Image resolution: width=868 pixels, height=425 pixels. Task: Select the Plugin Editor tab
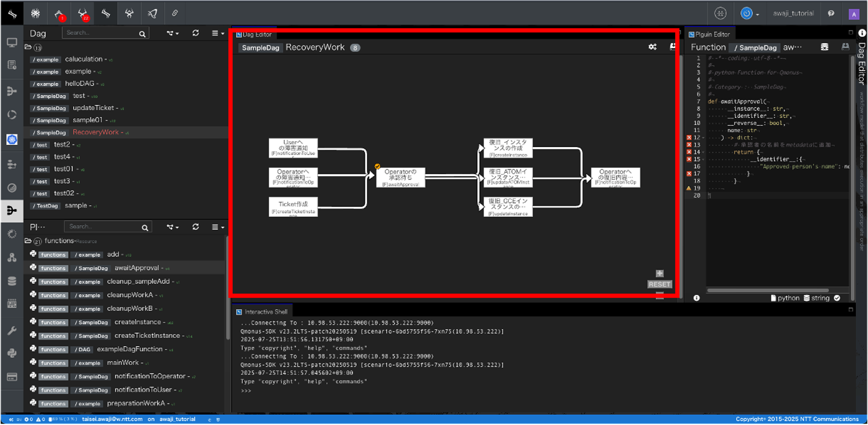(x=712, y=34)
